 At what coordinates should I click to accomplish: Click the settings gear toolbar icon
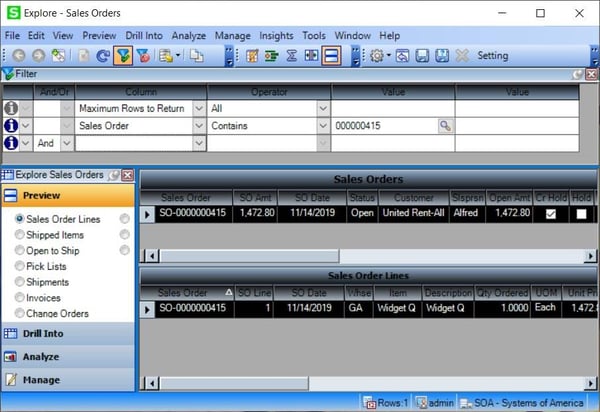pos(377,56)
